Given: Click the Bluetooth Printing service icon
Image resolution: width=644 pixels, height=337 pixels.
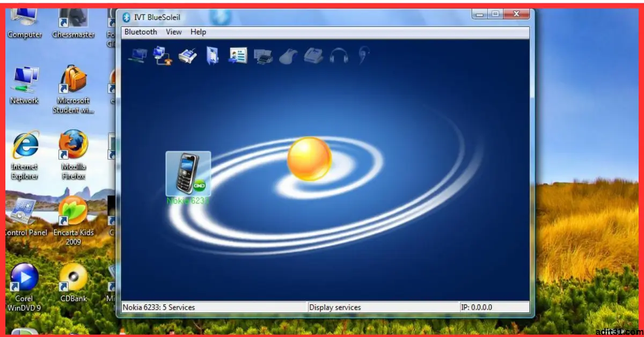Looking at the screenshot, I should [263, 55].
